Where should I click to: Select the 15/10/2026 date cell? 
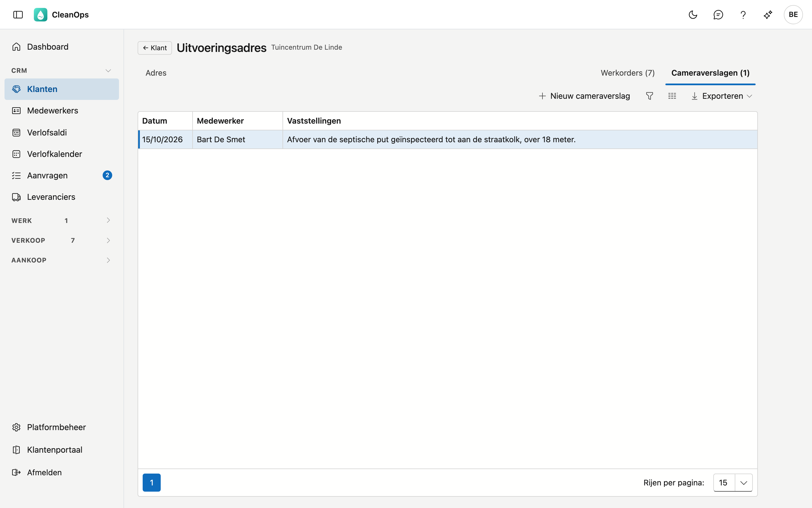tap(165, 139)
